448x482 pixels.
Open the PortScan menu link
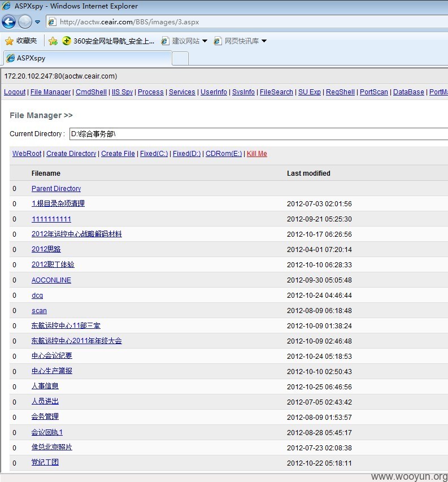373,92
